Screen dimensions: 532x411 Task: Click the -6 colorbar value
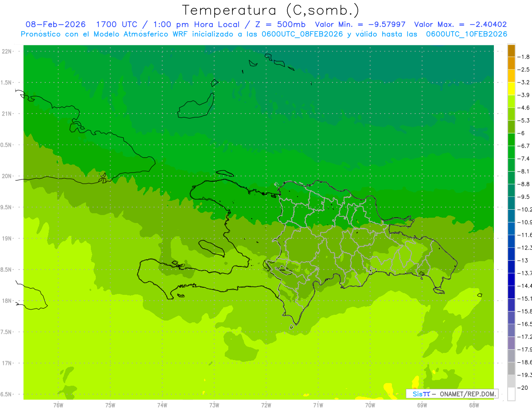[522, 133]
